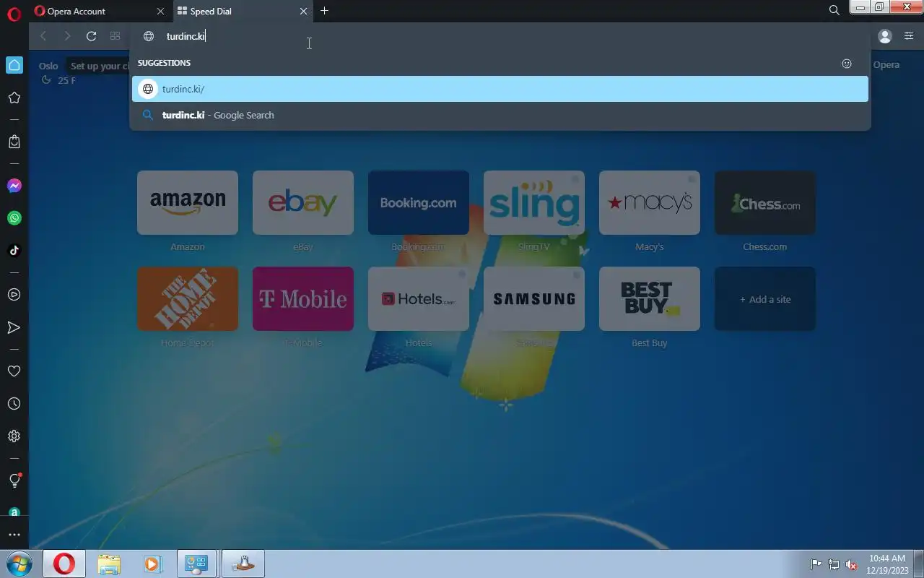Open File Explorer from the taskbar
Screen dimensions: 924x578
109,564
